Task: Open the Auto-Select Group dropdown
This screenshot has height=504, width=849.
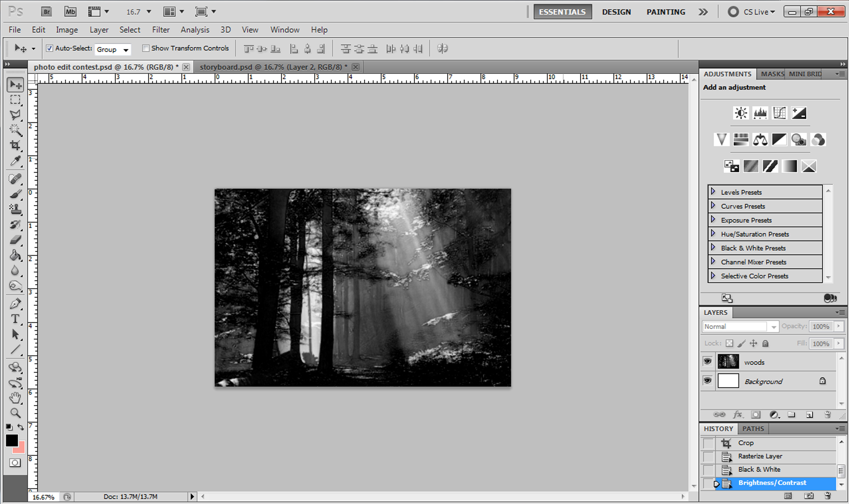Action: [113, 50]
